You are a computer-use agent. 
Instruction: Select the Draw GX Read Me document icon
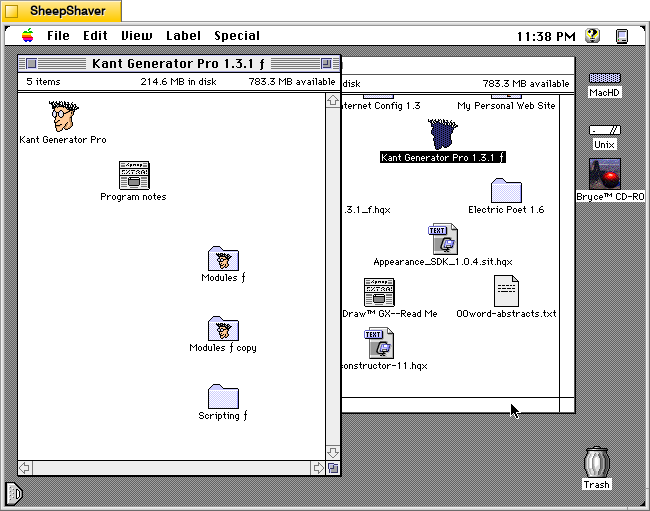tap(379, 292)
